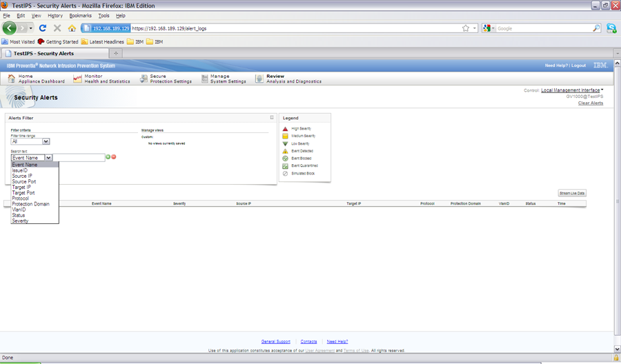Open the Firefox home icon
The width and height of the screenshot is (621, 364).
(72, 28)
